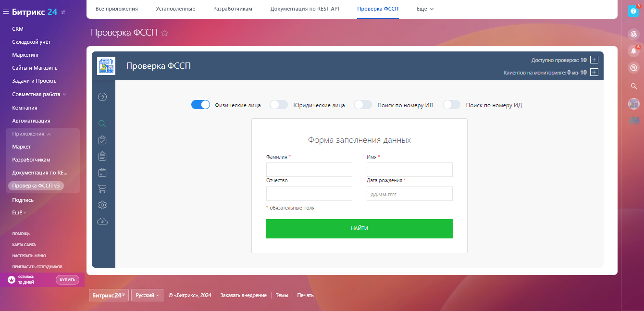Open Разработчикам in left menu
644x311 pixels.
pos(31,160)
